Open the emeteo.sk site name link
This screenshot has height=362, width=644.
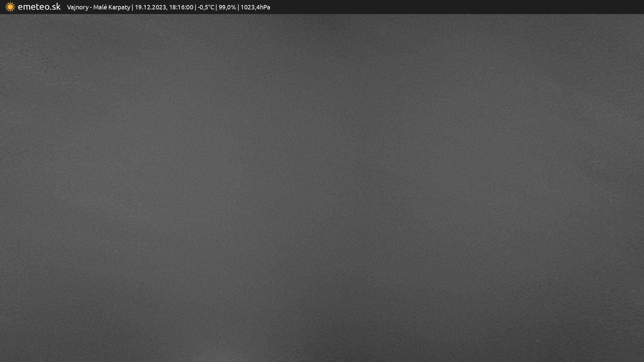(x=39, y=7)
